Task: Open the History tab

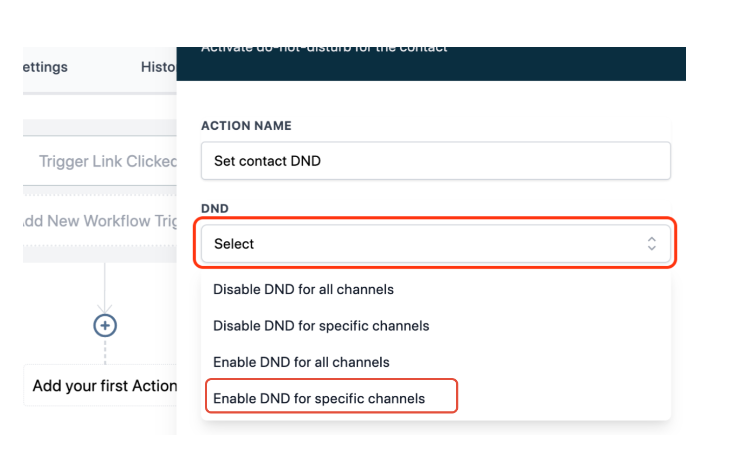Action: (158, 67)
